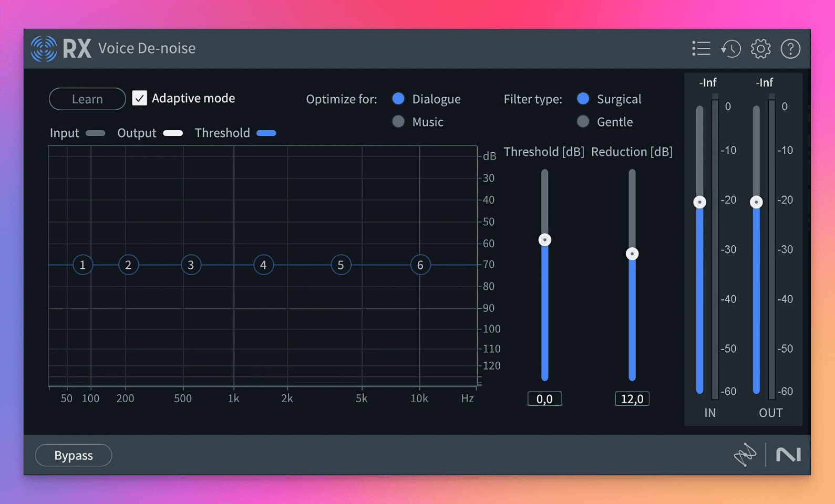Click the iZotope RX logo icon
Screen dimensions: 835x504
(x=44, y=48)
